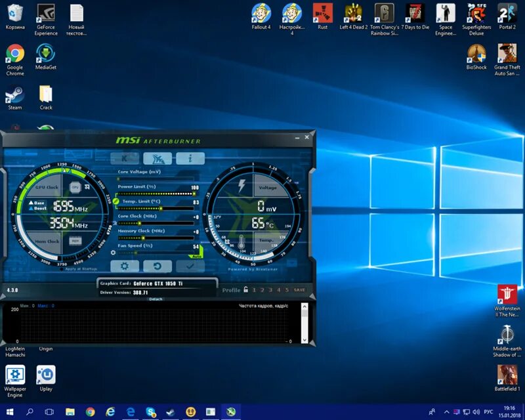Open Uplay desktop shortcut
The width and height of the screenshot is (525, 420).
(x=46, y=379)
